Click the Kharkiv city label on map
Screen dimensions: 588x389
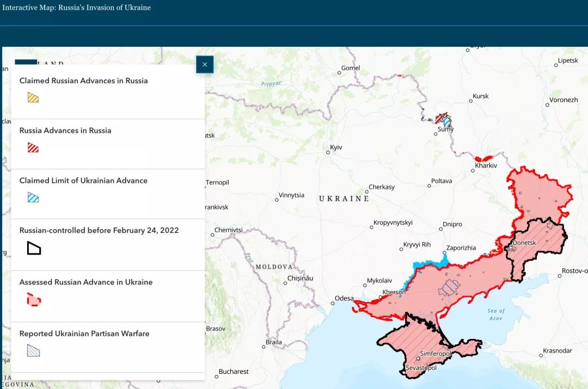[486, 165]
